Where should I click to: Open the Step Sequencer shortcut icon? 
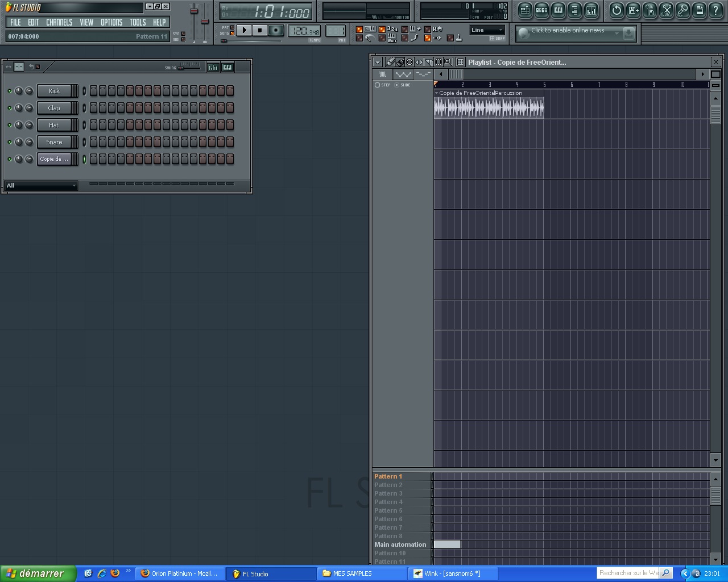tap(541, 10)
